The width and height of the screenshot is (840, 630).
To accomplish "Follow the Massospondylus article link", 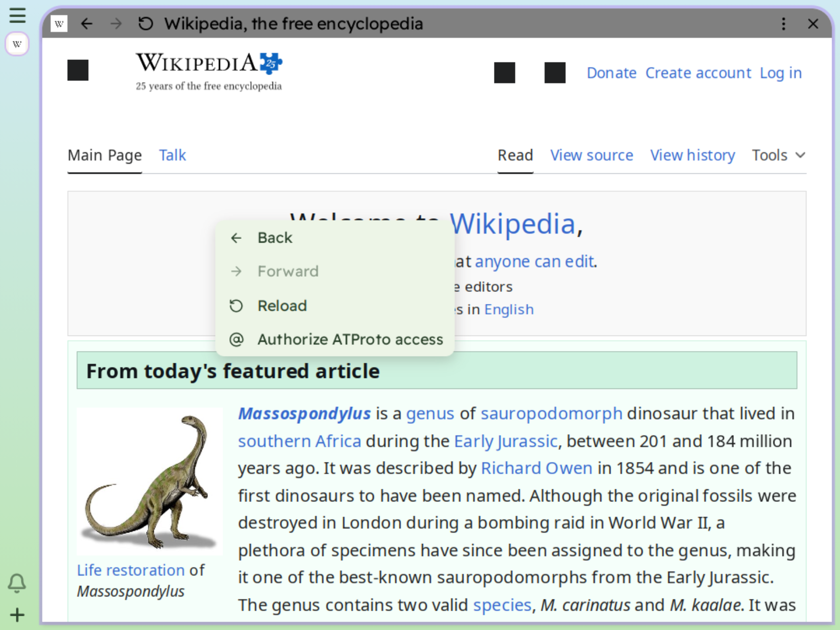I will tap(304, 413).
